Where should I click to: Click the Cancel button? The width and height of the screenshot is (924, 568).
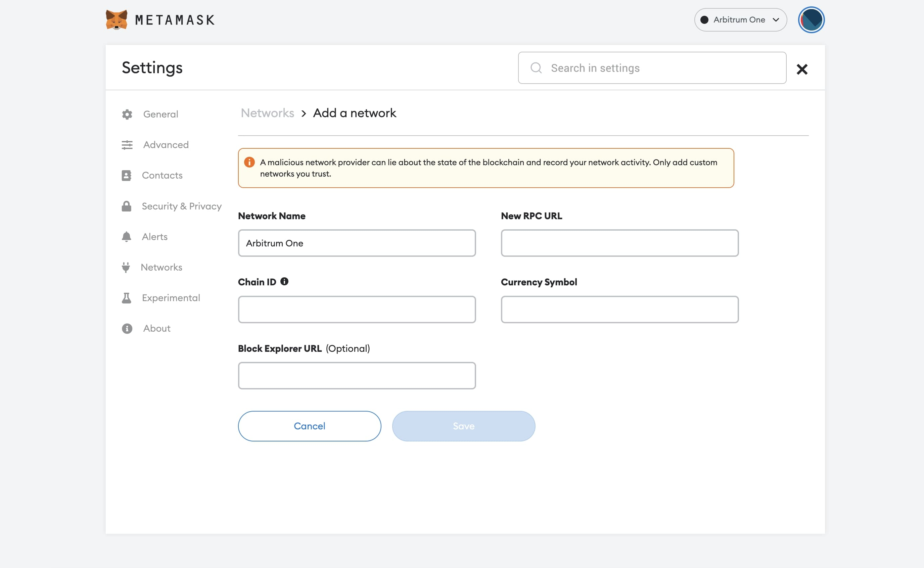click(x=310, y=426)
